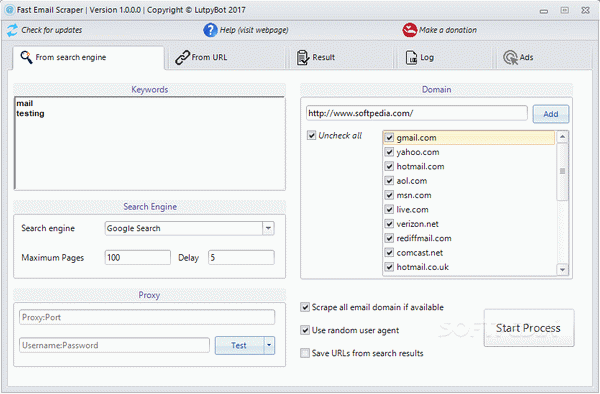Screen dimensions: 600x394
Task: Uncheck the msn.com domain checkbox
Action: point(389,195)
